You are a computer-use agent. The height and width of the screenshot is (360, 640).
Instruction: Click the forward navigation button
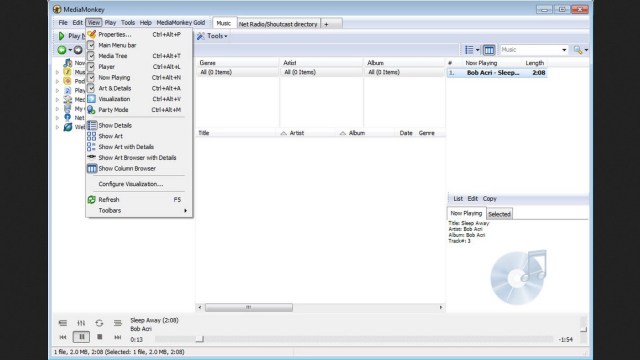(x=78, y=50)
